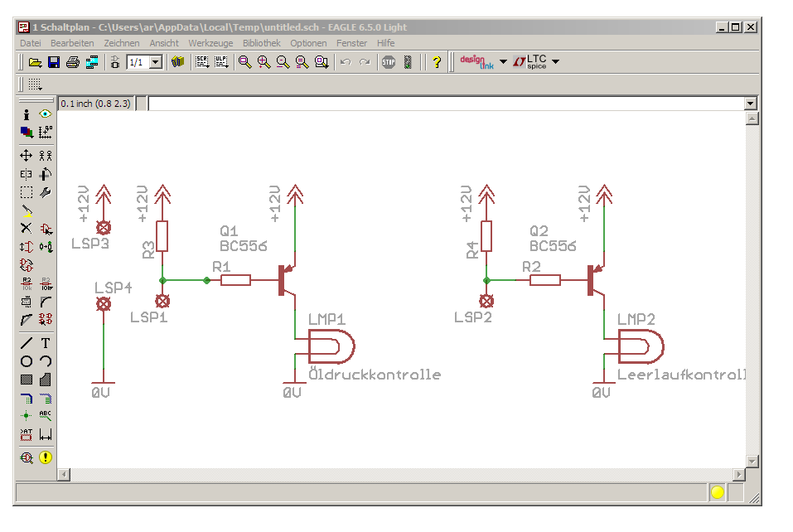The width and height of the screenshot is (793, 532).
Task: Select the Wire line drawing tool
Action: [27, 343]
